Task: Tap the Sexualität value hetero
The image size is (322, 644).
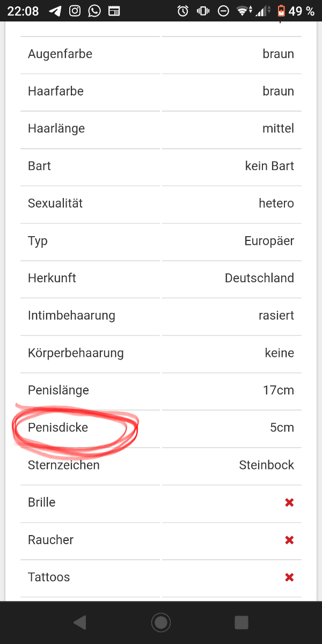Action: tap(276, 203)
